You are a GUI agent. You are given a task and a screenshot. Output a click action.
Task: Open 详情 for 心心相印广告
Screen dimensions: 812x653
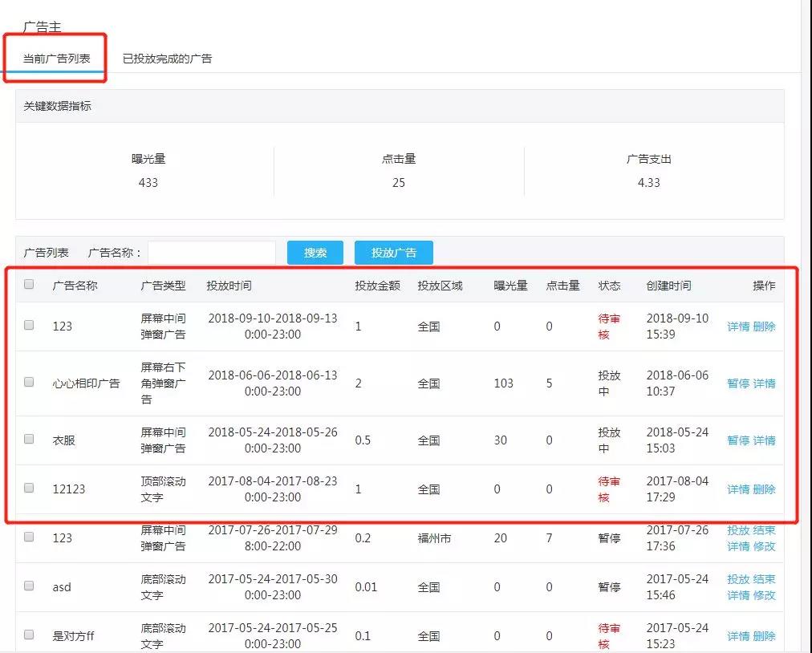(x=765, y=383)
